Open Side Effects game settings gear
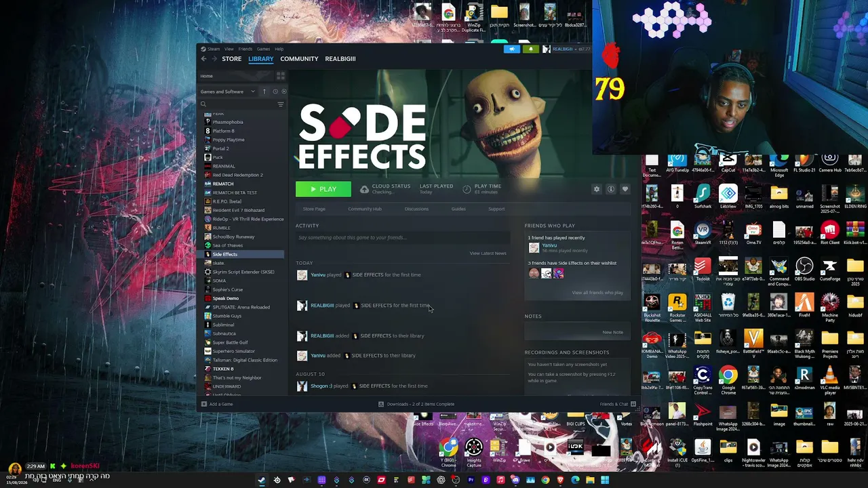The height and width of the screenshot is (488, 868). (x=597, y=189)
